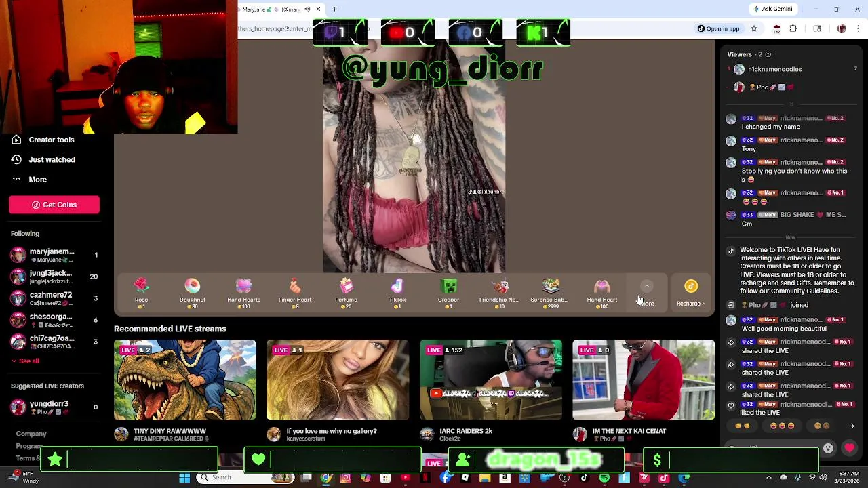Open Instagram from the taskbar
This screenshot has width=868, height=488.
(346, 478)
